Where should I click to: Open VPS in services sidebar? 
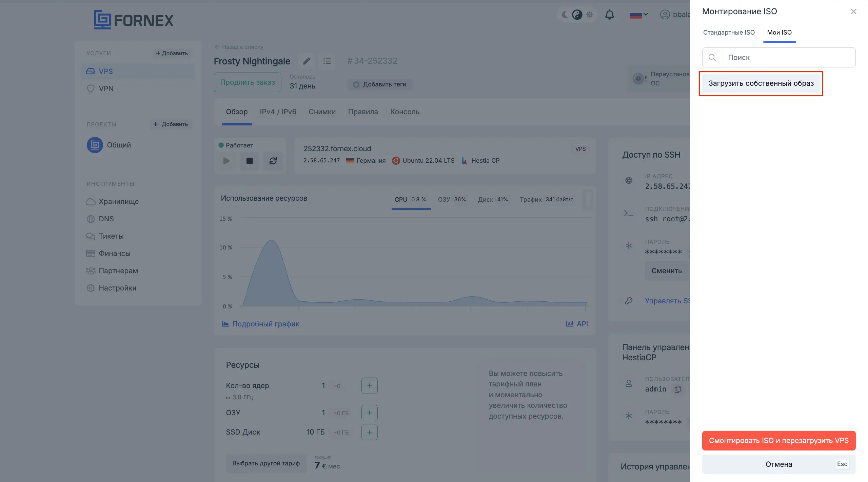pos(138,71)
